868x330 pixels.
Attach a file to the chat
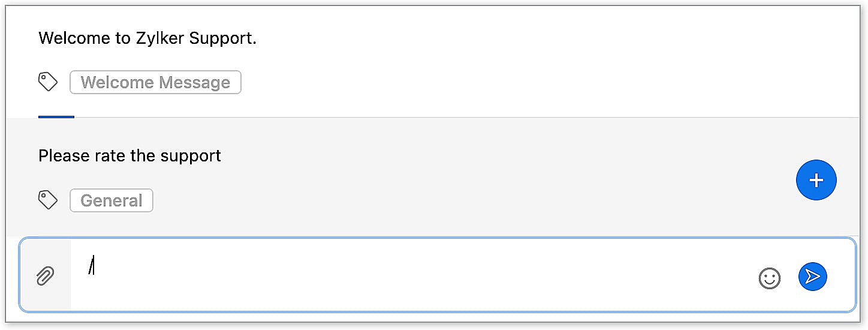coord(46,276)
